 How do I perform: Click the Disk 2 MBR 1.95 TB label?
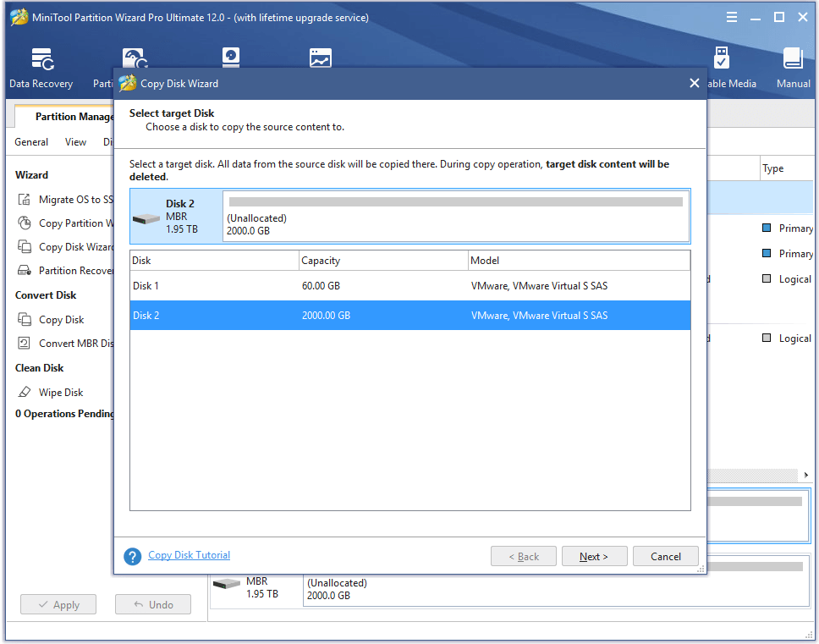click(x=181, y=217)
